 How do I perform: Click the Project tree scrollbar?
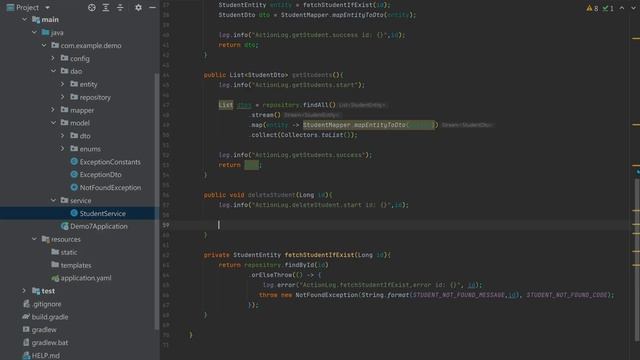[157, 200]
